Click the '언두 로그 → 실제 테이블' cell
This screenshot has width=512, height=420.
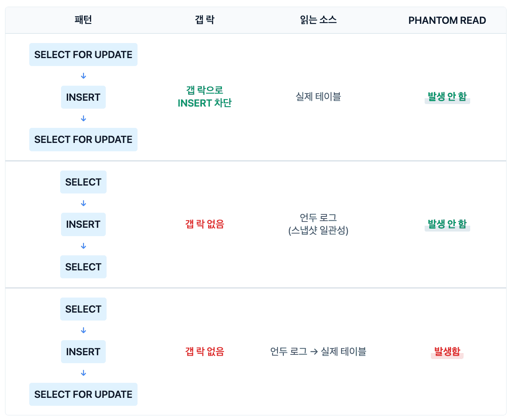(318, 352)
